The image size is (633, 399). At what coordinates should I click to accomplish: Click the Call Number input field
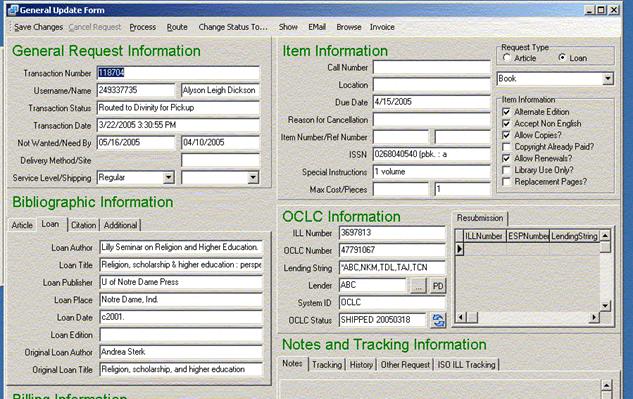[432, 67]
